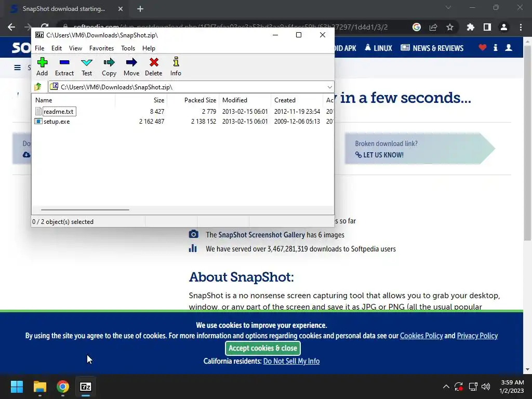The width and height of the screenshot is (532, 399).
Task: Click the Chrome taskbar icon
Action: (x=63, y=387)
